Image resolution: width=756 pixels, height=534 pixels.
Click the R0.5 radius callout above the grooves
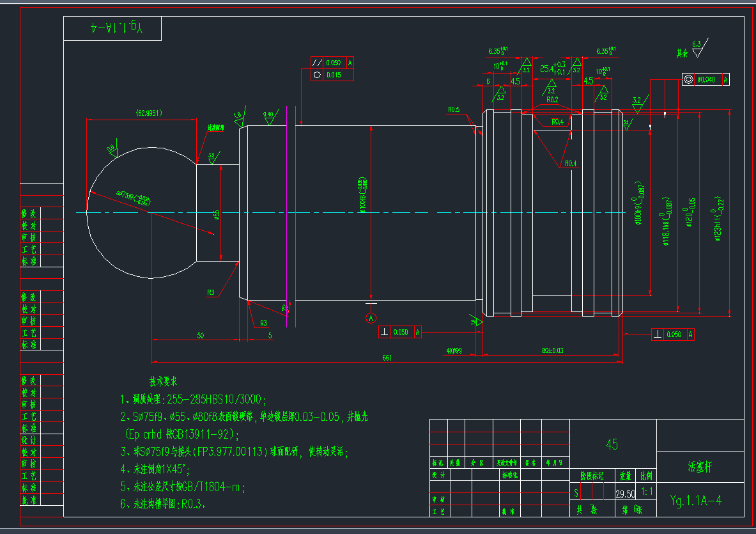point(453,109)
